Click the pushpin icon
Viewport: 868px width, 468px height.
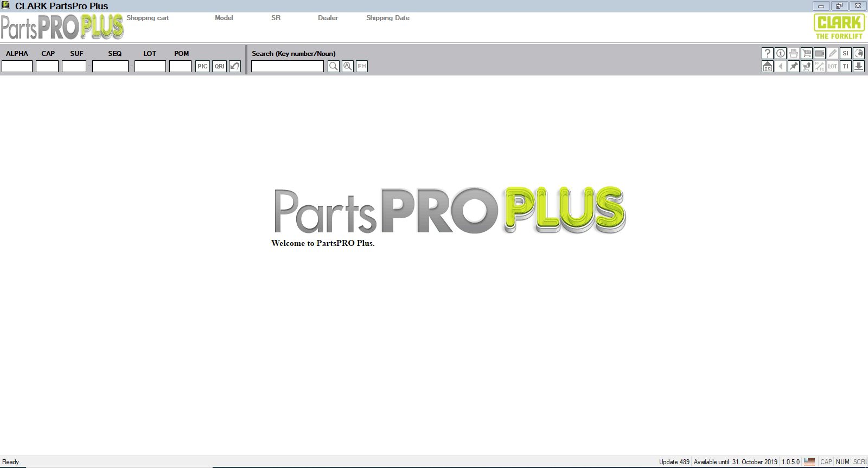(794, 66)
